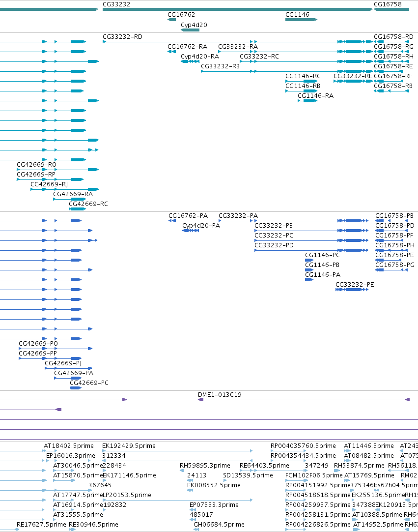Click the CG16762 gene label
Screen dimensions: 418x532
point(181,15)
